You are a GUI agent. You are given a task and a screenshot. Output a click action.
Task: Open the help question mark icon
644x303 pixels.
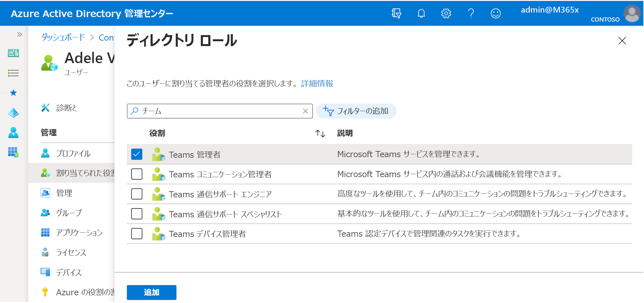(471, 14)
